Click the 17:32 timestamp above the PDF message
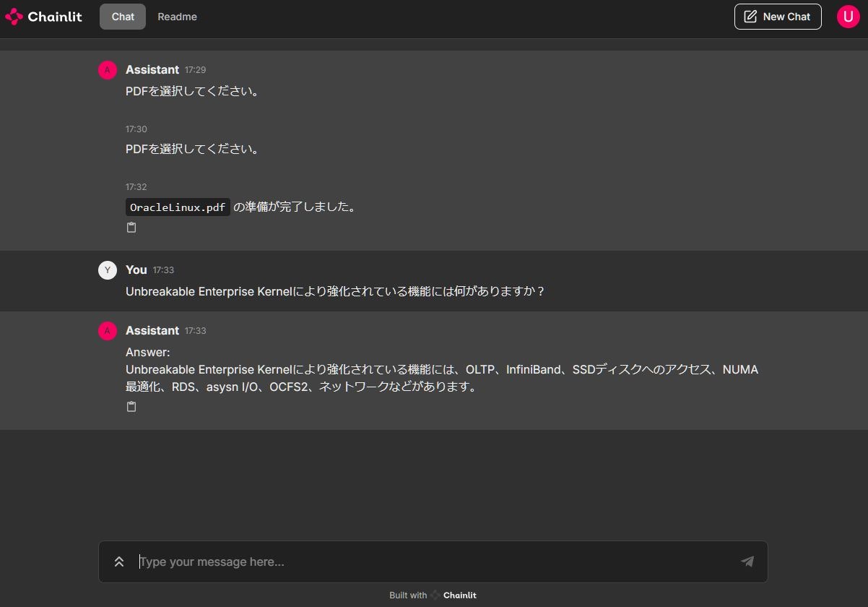 [136, 186]
